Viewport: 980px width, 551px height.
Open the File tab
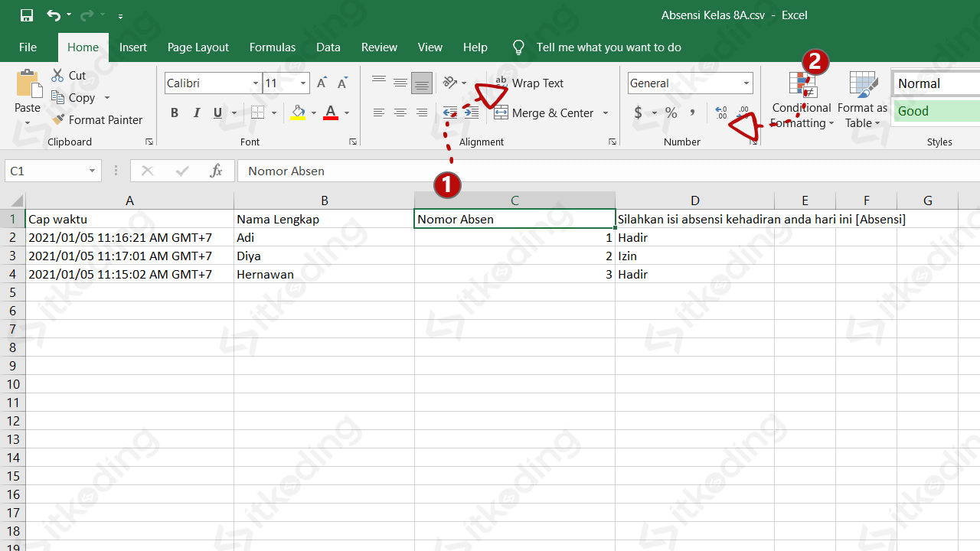pyautogui.click(x=28, y=47)
